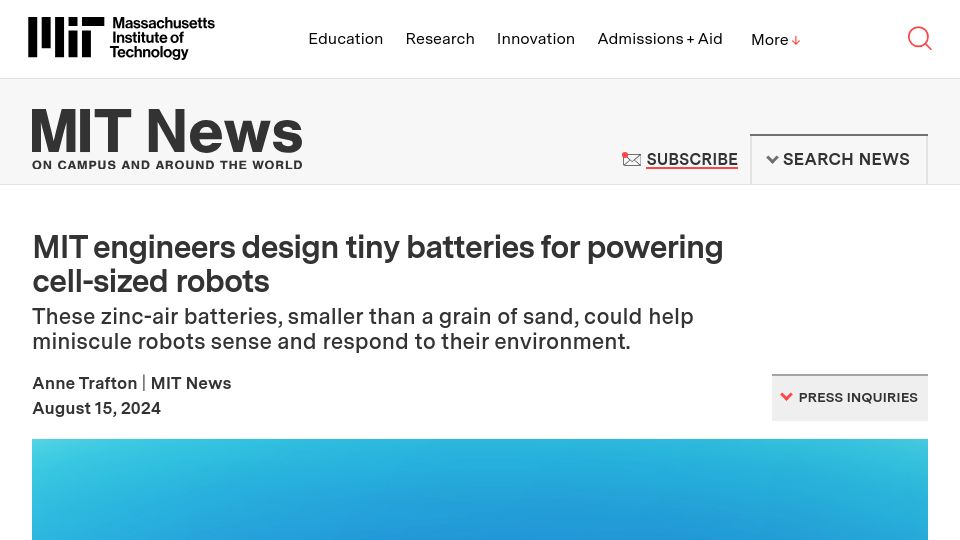The image size is (960, 540).
Task: Go to MIT News homepage title
Action: [167, 130]
